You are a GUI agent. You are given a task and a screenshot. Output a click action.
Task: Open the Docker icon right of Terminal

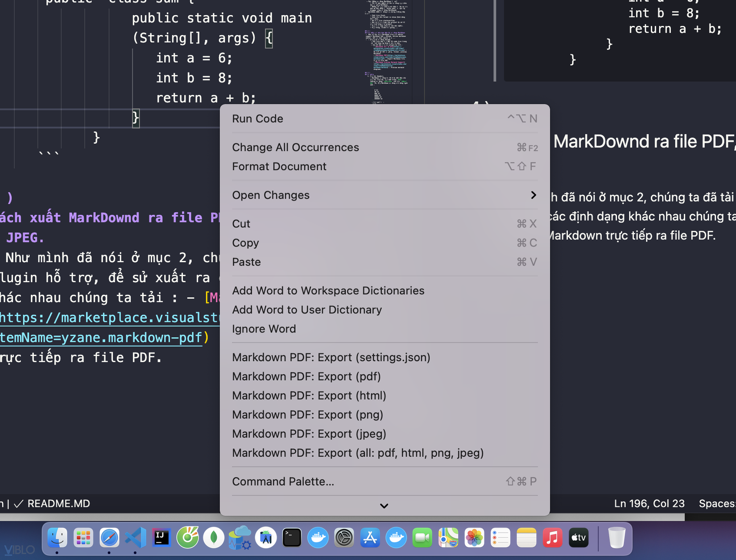[318, 538]
